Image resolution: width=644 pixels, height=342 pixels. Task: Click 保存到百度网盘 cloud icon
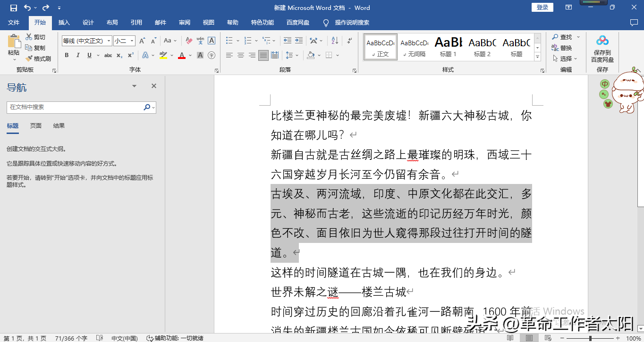click(x=602, y=40)
